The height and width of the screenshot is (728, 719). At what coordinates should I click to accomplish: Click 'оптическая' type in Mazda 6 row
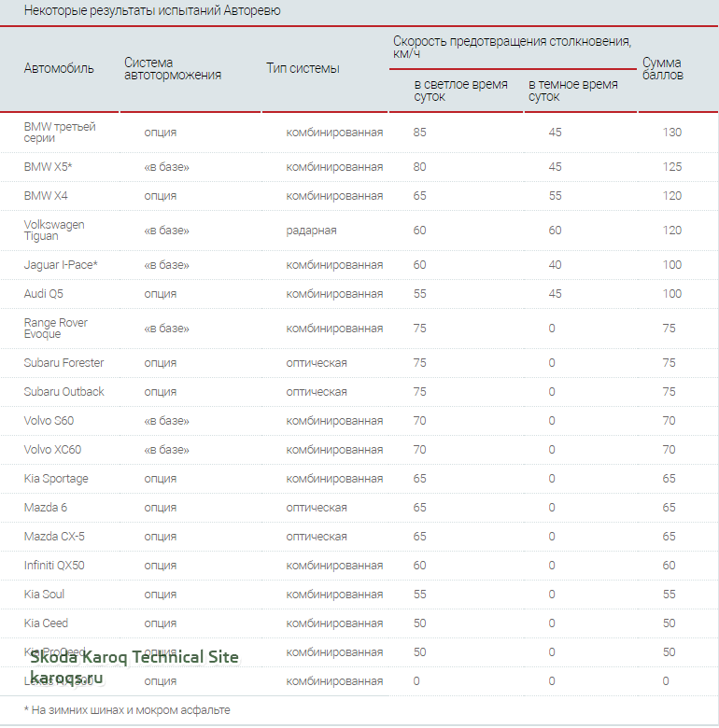pyautogui.click(x=317, y=508)
